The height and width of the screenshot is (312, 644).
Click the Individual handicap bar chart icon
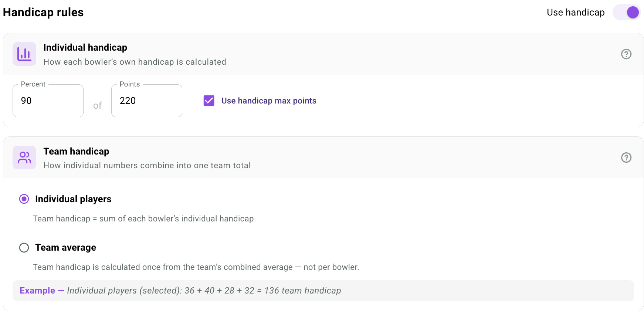click(24, 54)
